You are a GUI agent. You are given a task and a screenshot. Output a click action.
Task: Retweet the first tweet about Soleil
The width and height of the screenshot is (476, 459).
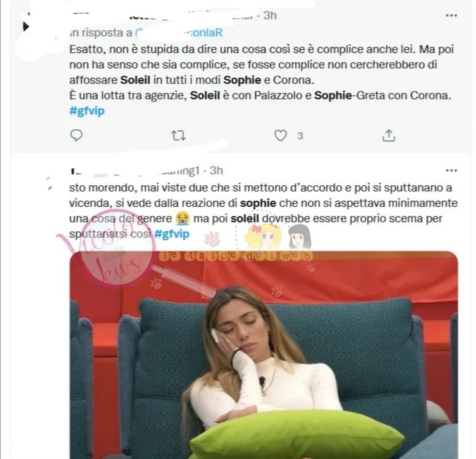178,135
